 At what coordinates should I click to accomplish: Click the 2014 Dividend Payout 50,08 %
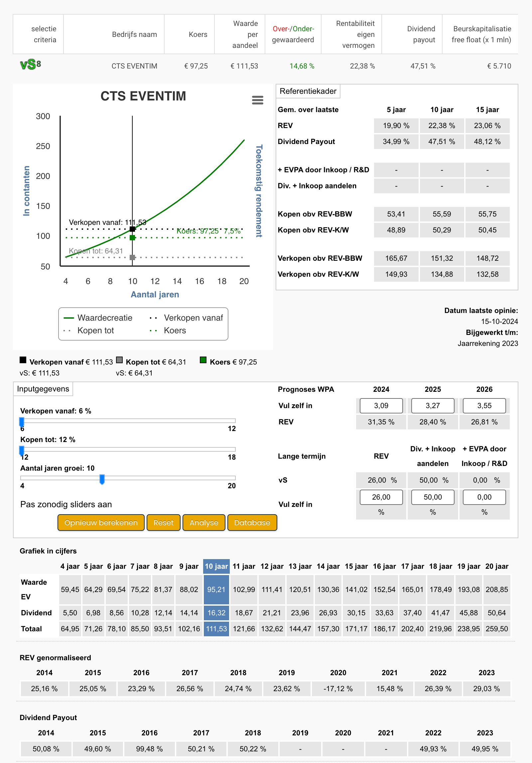tap(46, 749)
